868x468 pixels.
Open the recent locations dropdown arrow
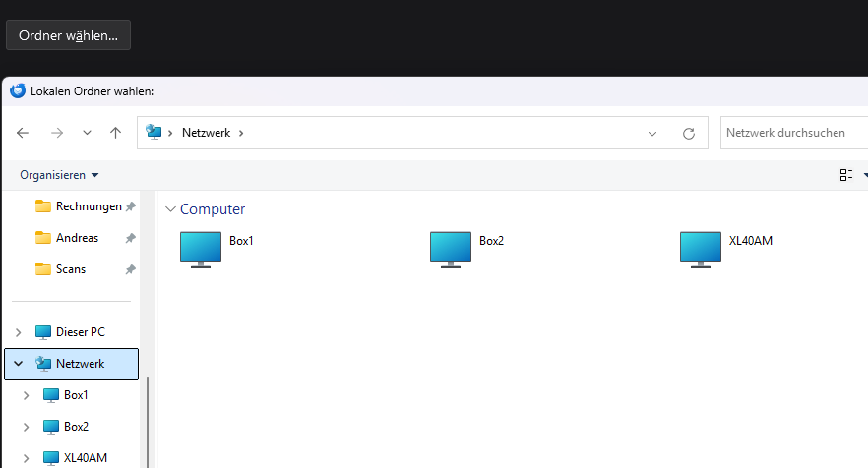point(87,133)
